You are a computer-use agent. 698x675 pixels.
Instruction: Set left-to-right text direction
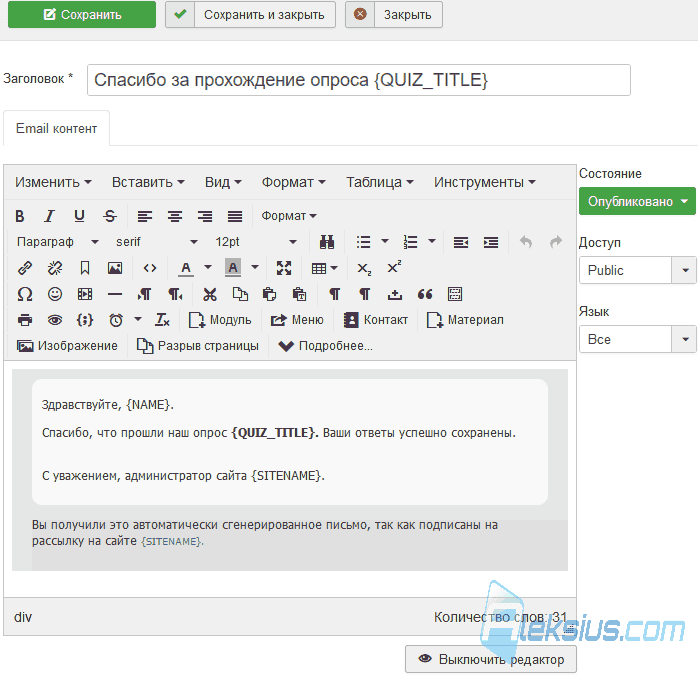pos(145,294)
